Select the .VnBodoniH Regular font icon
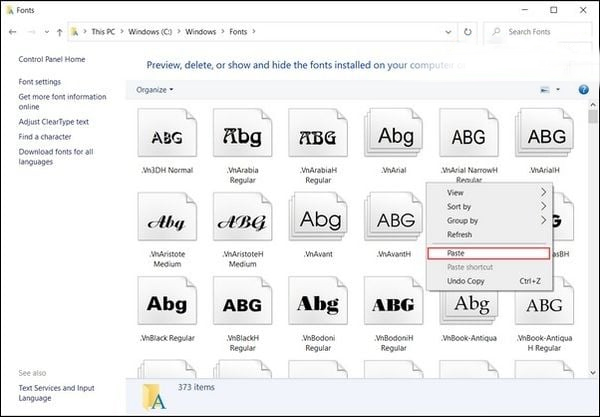 tap(393, 301)
